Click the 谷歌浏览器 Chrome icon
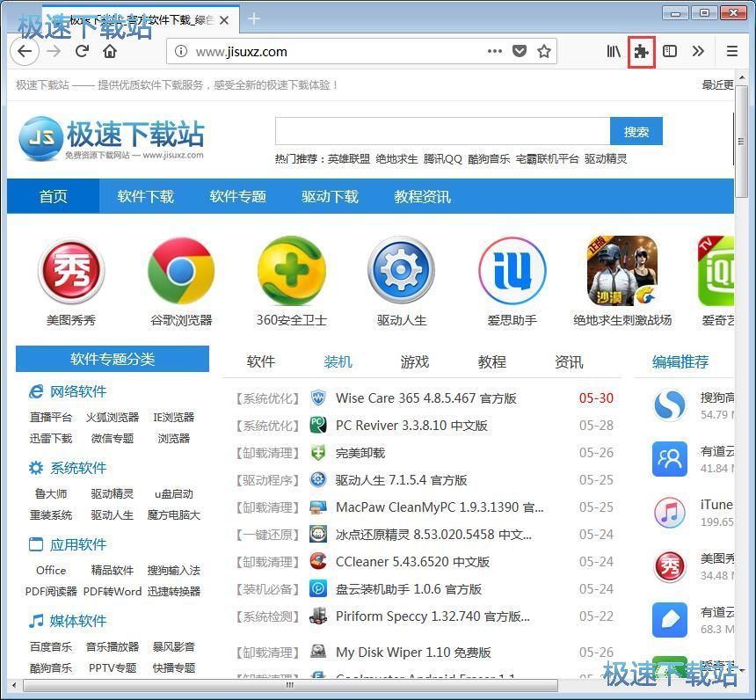Viewport: 756px width, 700px height. tap(181, 271)
